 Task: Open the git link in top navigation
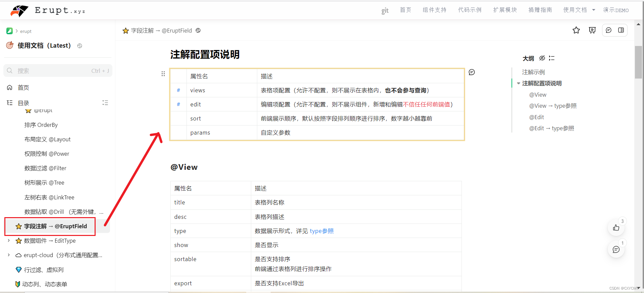point(385,11)
